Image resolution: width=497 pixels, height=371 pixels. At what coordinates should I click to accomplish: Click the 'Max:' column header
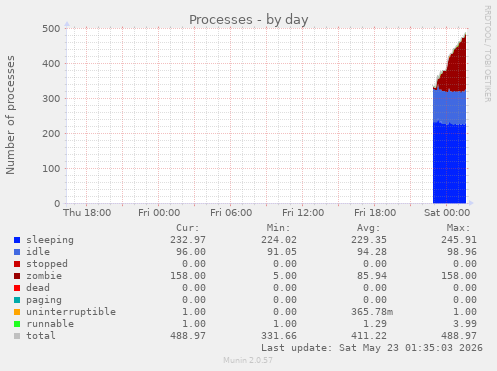pos(458,228)
